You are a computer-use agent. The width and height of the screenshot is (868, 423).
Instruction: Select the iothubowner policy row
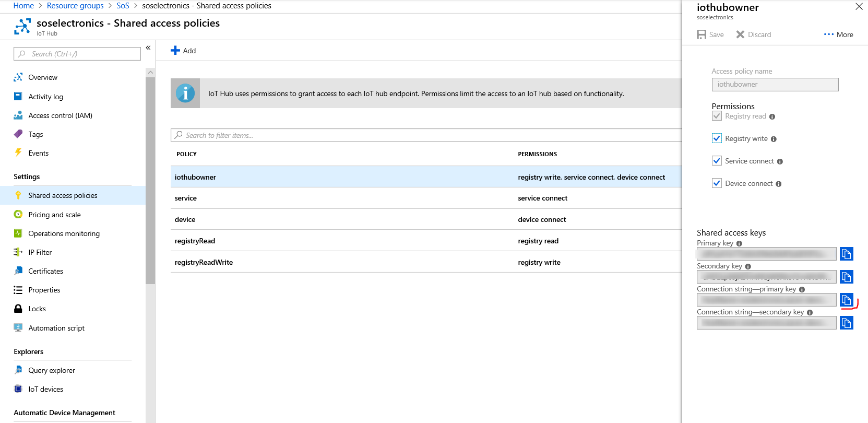click(426, 177)
